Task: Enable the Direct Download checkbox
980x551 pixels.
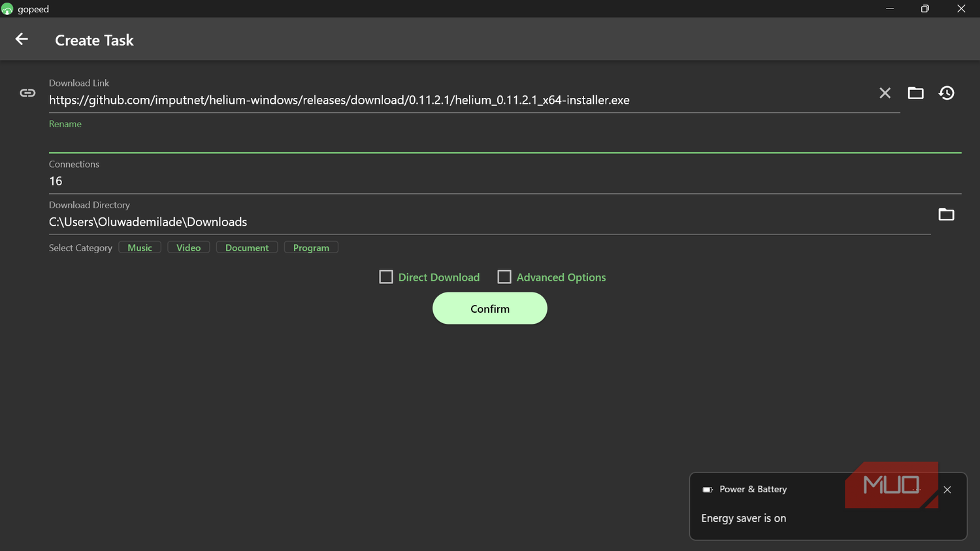Action: 386,277
